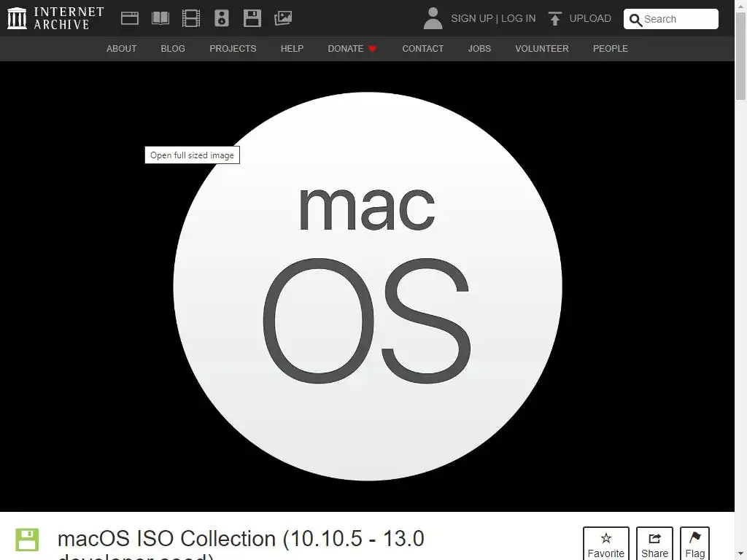
Task: Click LOG IN link
Action: point(519,18)
